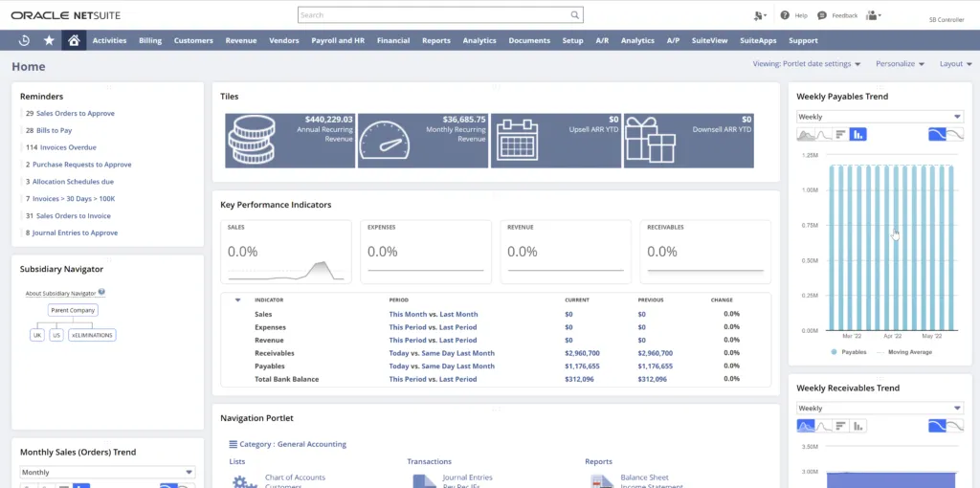The width and height of the screenshot is (980, 488).
Task: Click the gauge Monthly Recurring Revenue tile
Action: (422, 141)
